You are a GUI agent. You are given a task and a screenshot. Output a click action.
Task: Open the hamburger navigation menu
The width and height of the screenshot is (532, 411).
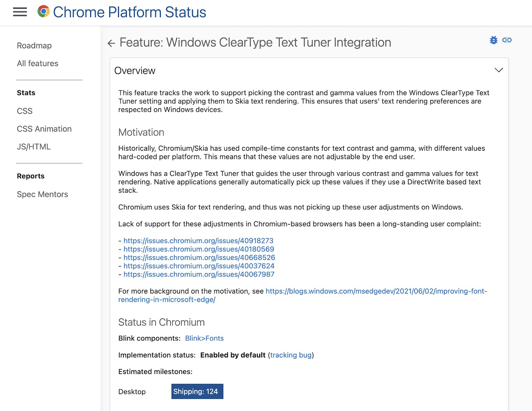click(20, 12)
